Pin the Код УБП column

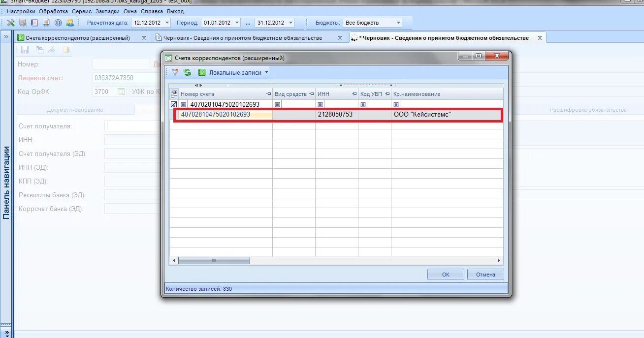(x=386, y=94)
